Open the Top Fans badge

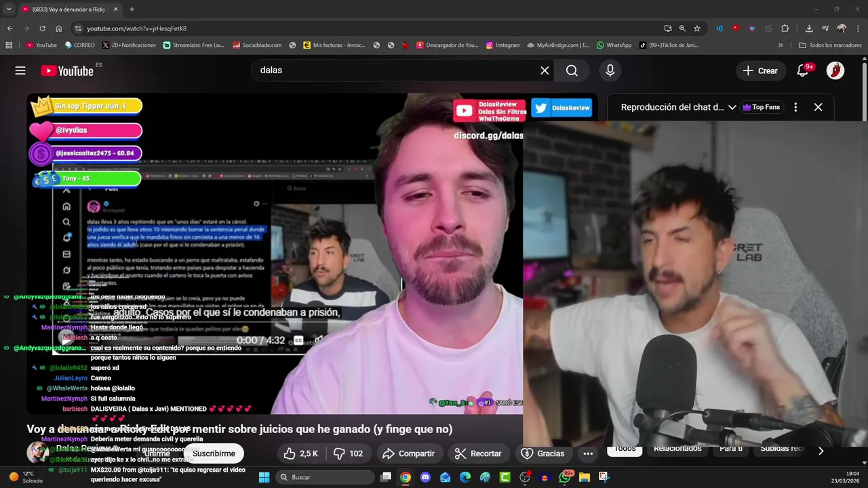762,107
